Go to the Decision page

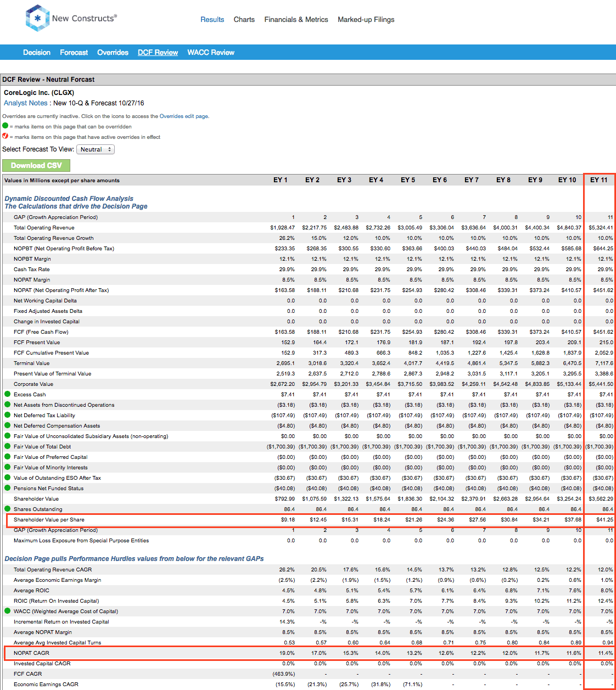click(37, 52)
